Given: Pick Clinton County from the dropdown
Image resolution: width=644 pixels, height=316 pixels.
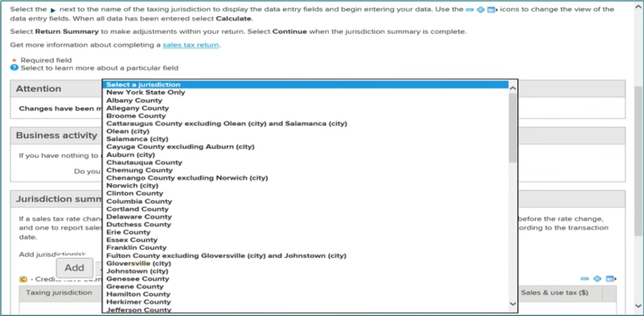Looking at the screenshot, I should pos(305,193).
